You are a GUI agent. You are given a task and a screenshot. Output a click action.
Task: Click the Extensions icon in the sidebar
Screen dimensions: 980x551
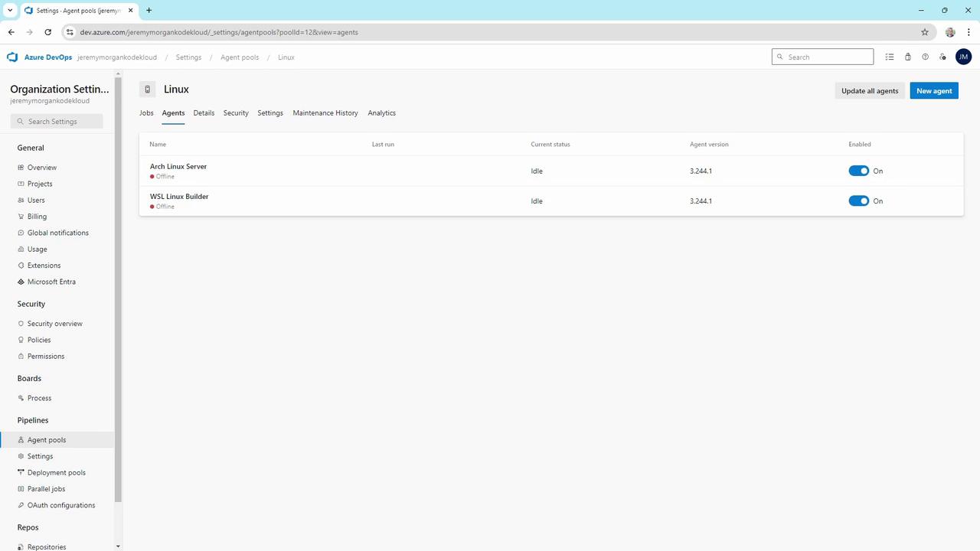(21, 266)
